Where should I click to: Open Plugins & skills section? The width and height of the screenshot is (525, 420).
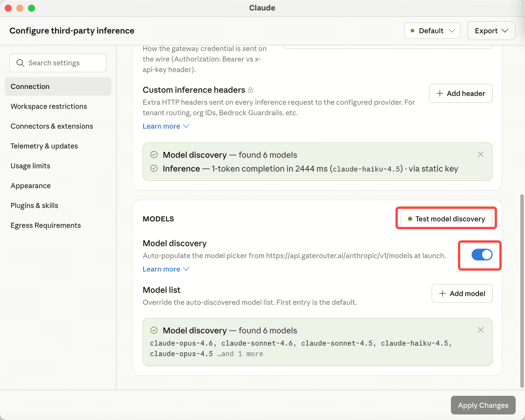pos(58,205)
